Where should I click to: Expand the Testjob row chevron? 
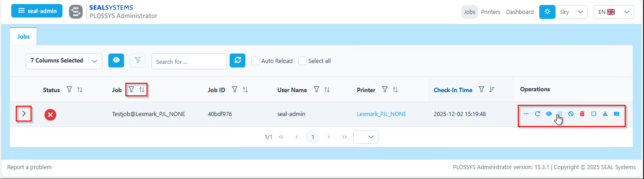click(x=24, y=114)
